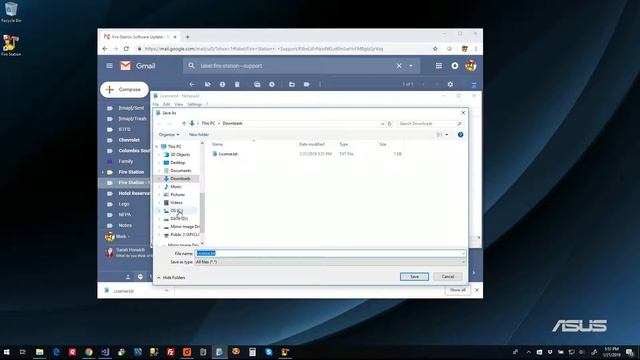640x360 pixels.
Task: Select License.txt file in the file list
Action: tap(228, 154)
